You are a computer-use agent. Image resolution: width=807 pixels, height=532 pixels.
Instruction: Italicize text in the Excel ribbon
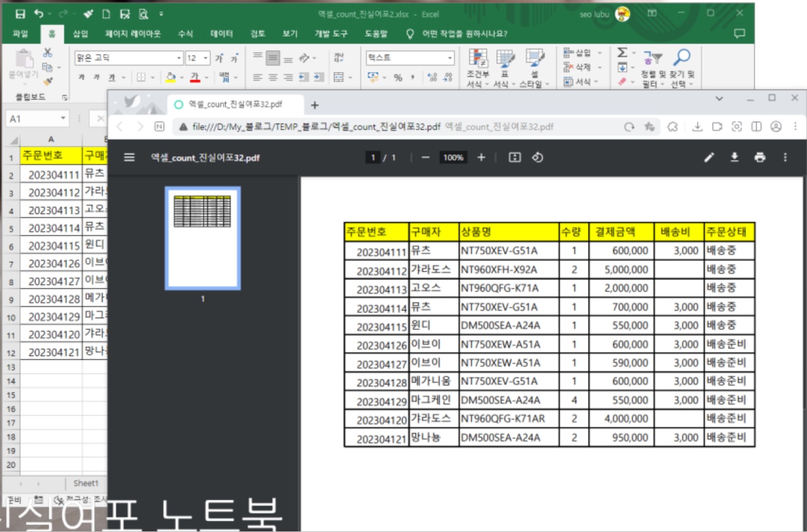(97, 78)
